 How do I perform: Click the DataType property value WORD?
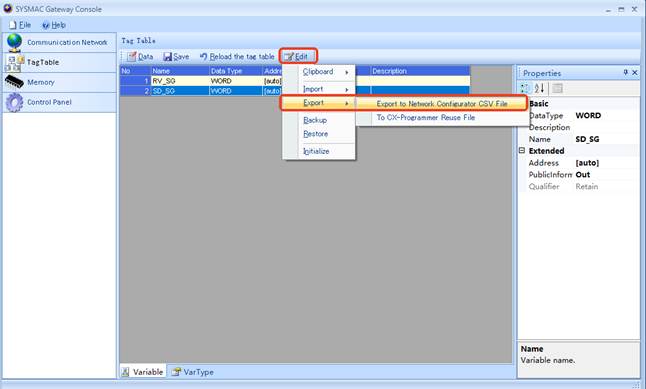pyautogui.click(x=606, y=115)
